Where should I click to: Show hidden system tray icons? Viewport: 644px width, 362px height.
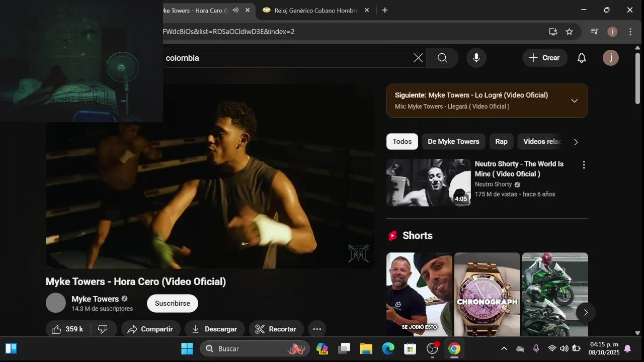tap(504, 348)
